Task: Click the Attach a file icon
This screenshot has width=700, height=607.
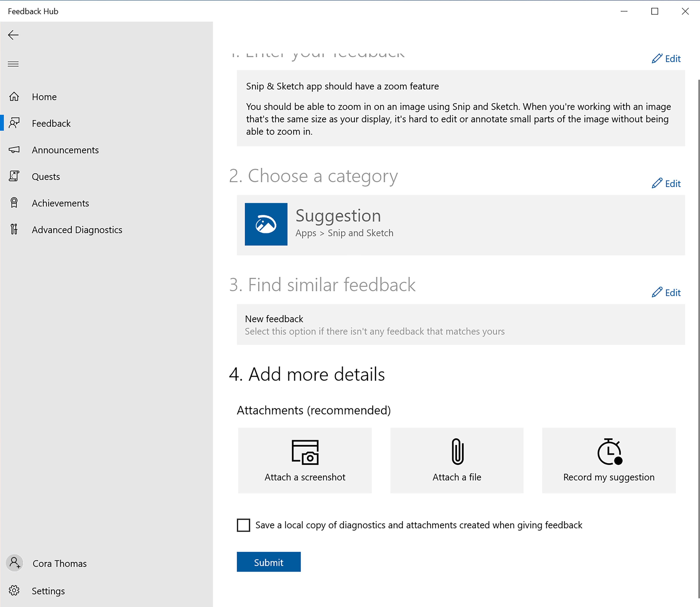Action: tap(456, 460)
